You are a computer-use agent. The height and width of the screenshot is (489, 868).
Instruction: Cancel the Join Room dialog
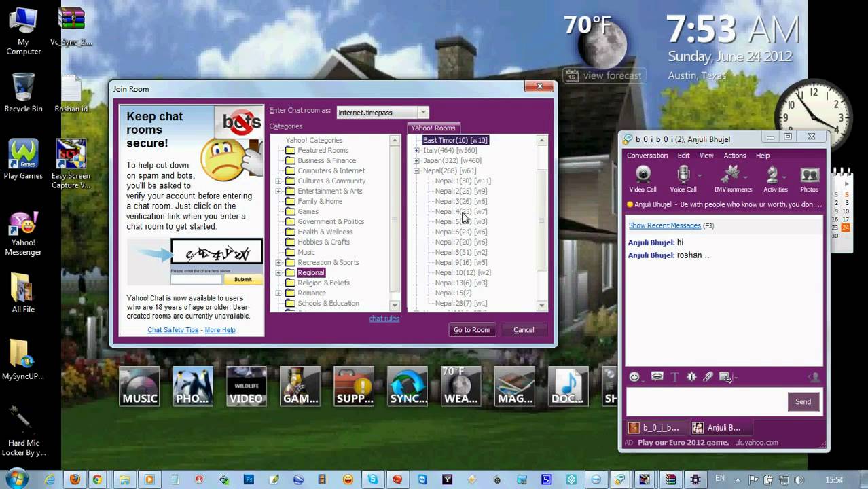tap(524, 330)
